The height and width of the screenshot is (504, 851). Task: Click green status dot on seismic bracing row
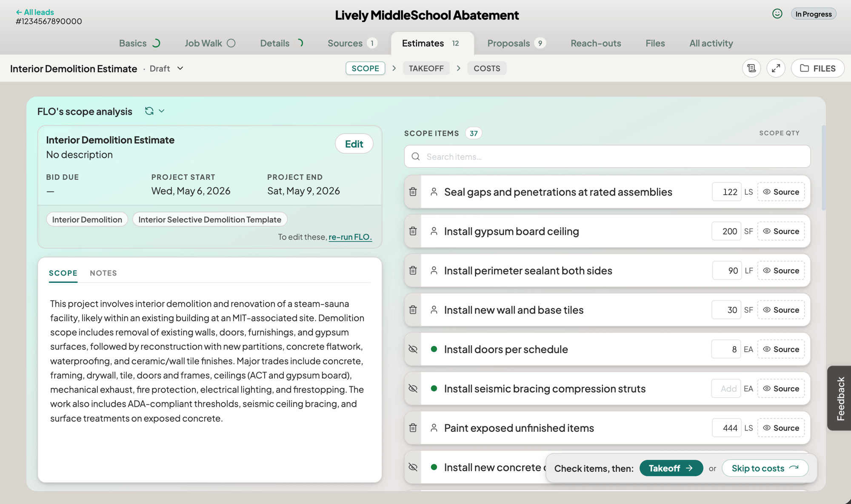click(434, 388)
